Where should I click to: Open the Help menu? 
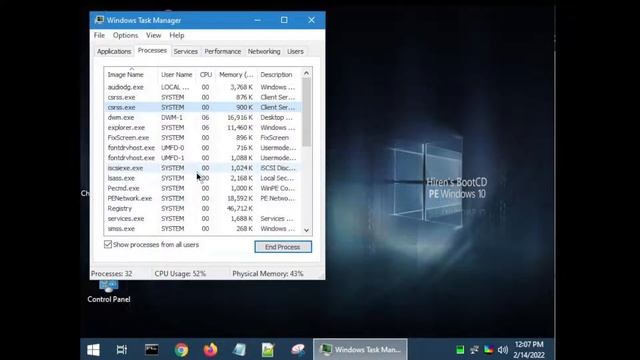pos(177,36)
